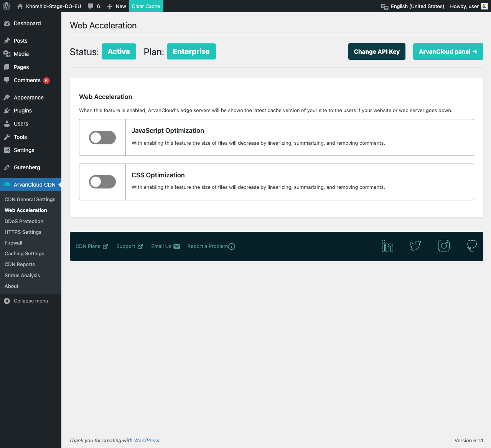Open the GitHub icon in footer
The width and height of the screenshot is (491, 448).
pos(472,246)
